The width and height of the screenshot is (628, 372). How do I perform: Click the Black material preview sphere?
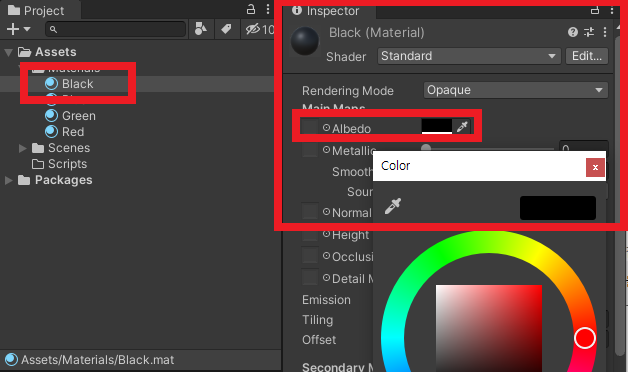[x=305, y=40]
